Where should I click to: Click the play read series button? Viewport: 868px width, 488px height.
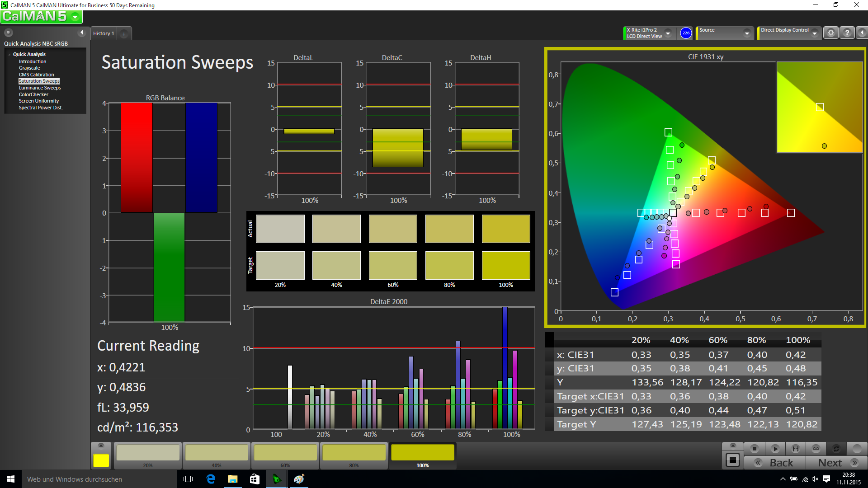point(775,449)
